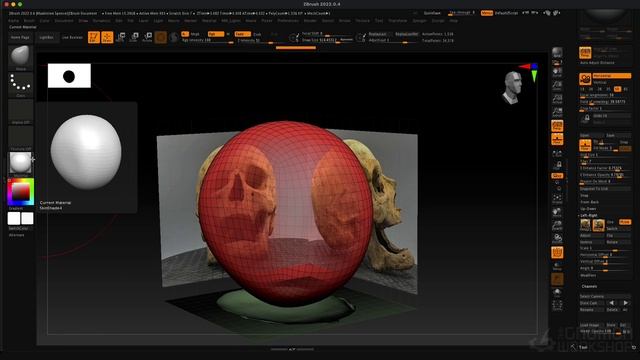Click the local transform lock icon
Screen dimensions: 640x360
[x=557, y=165]
